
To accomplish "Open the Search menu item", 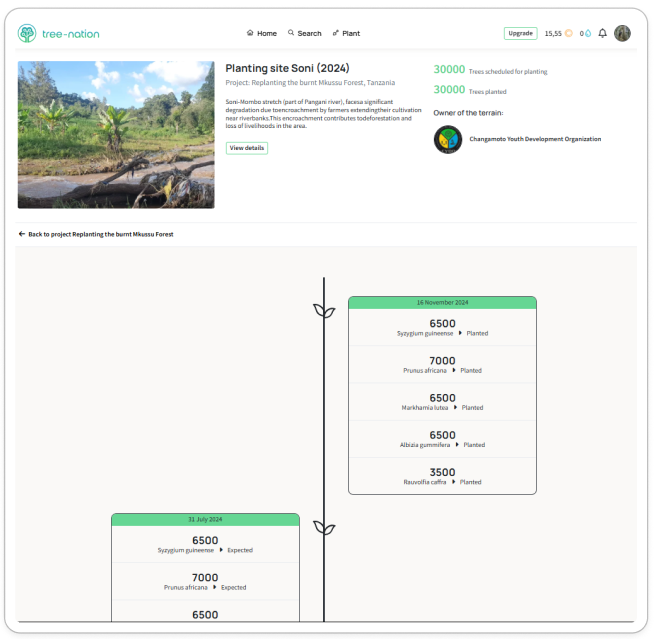I will click(305, 33).
